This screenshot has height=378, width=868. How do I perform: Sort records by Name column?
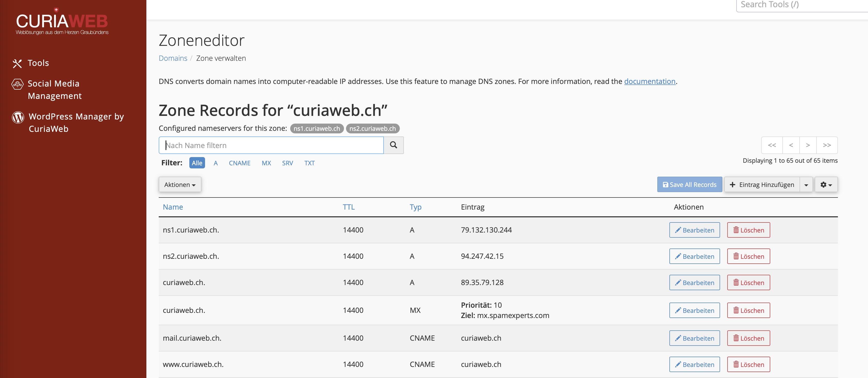point(173,207)
